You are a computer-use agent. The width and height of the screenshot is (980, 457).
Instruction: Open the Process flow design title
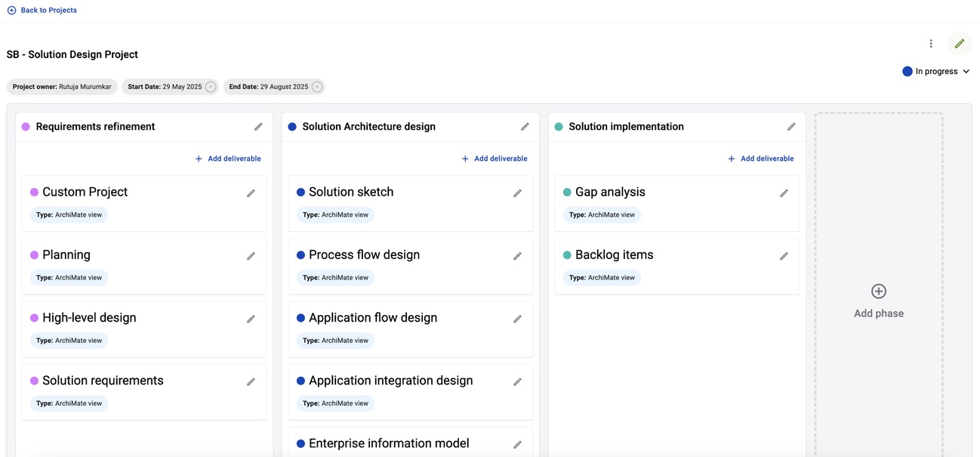click(364, 255)
